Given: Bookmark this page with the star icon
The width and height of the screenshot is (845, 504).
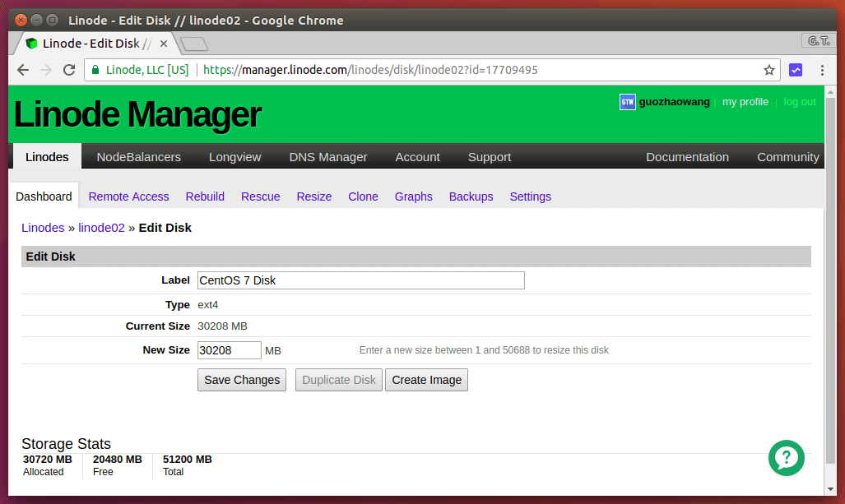Looking at the screenshot, I should click(769, 70).
